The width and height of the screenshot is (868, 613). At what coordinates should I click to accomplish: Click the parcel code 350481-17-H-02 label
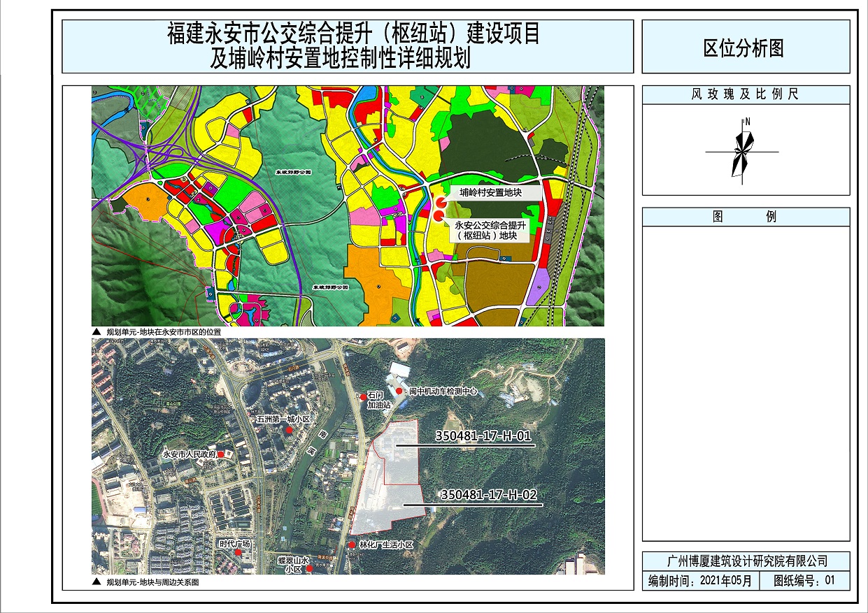click(x=488, y=495)
